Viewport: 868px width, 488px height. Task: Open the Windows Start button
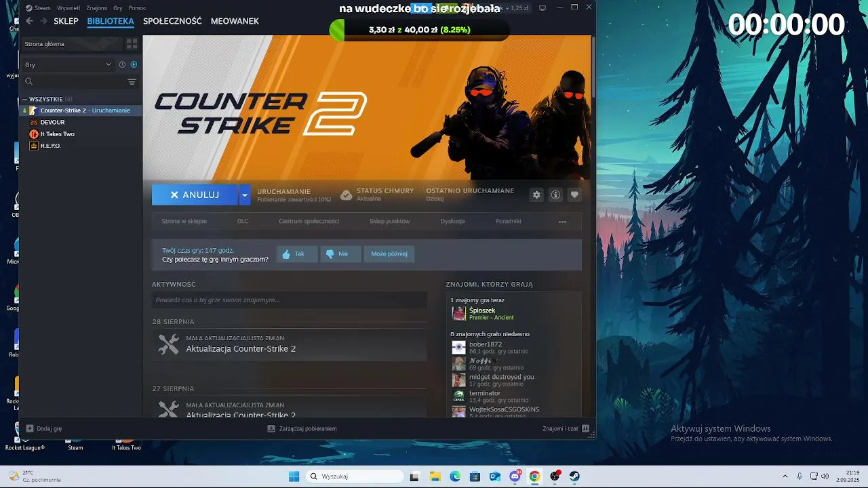tap(294, 476)
